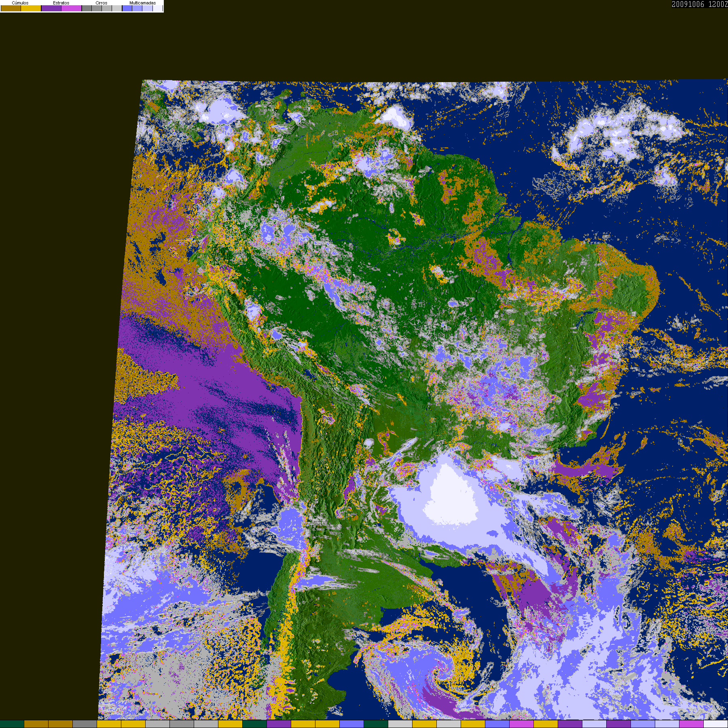Click the second-darkest gray Cirros swatch
The image size is (728, 728).
click(97, 8)
